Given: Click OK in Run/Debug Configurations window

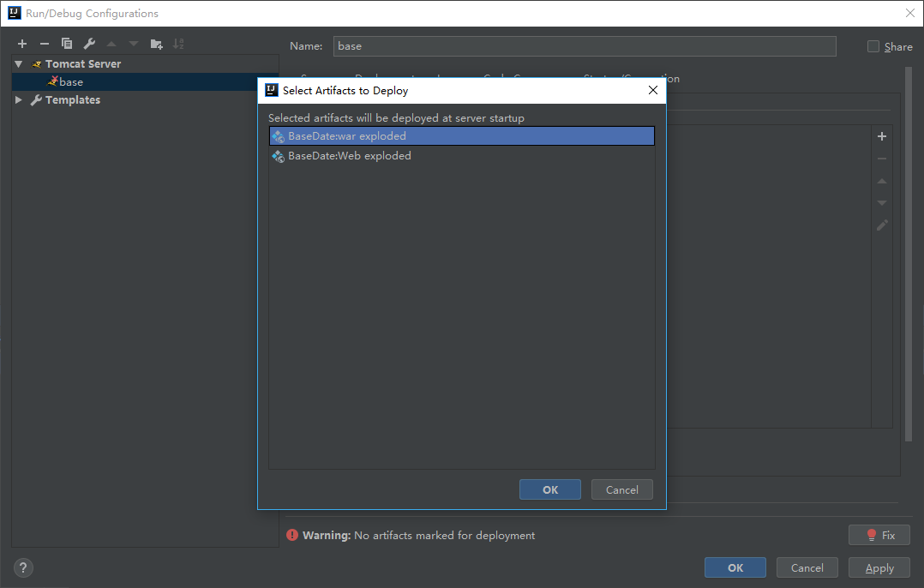Looking at the screenshot, I should click(x=735, y=567).
